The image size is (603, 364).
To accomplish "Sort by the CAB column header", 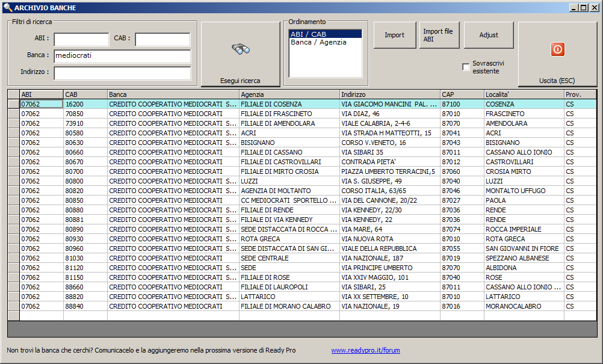I will (x=85, y=94).
